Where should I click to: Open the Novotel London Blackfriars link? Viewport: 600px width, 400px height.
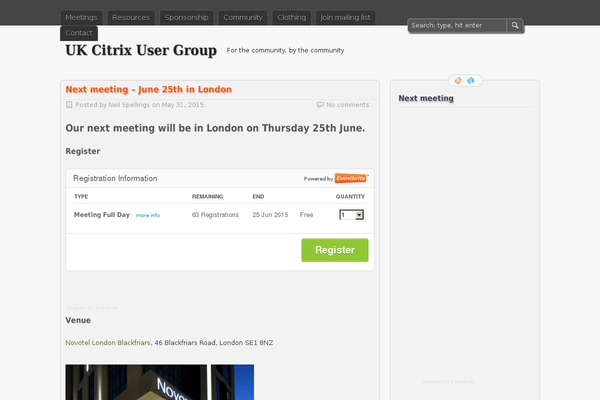coord(108,343)
